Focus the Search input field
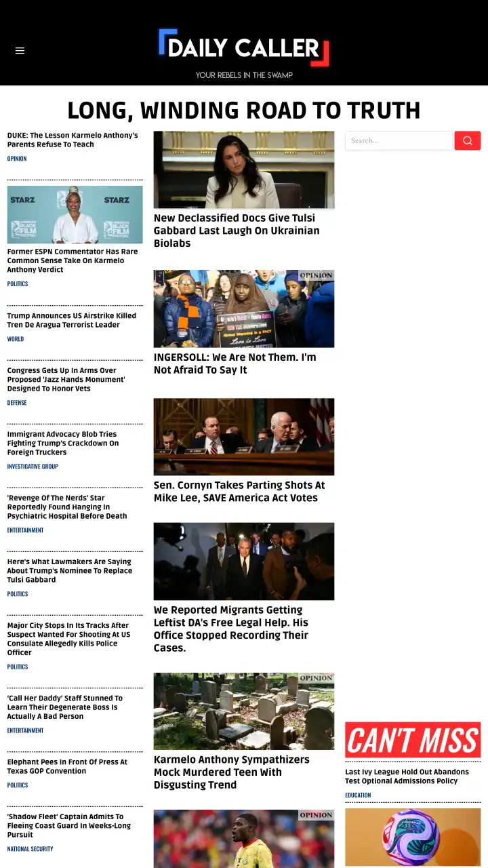 [x=399, y=140]
